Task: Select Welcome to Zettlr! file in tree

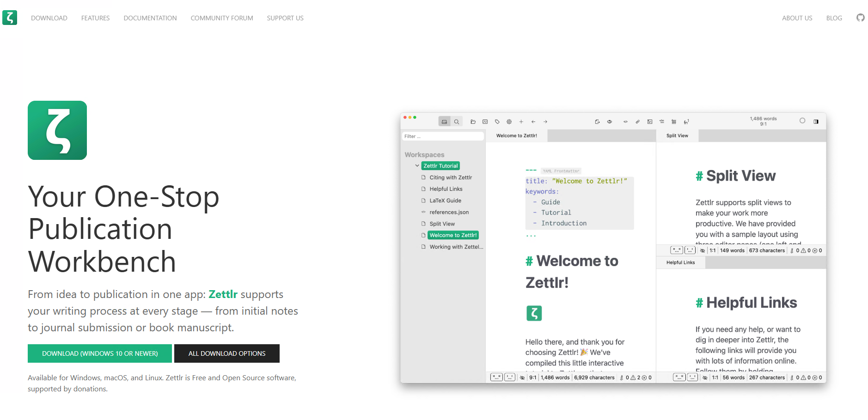Action: point(453,235)
